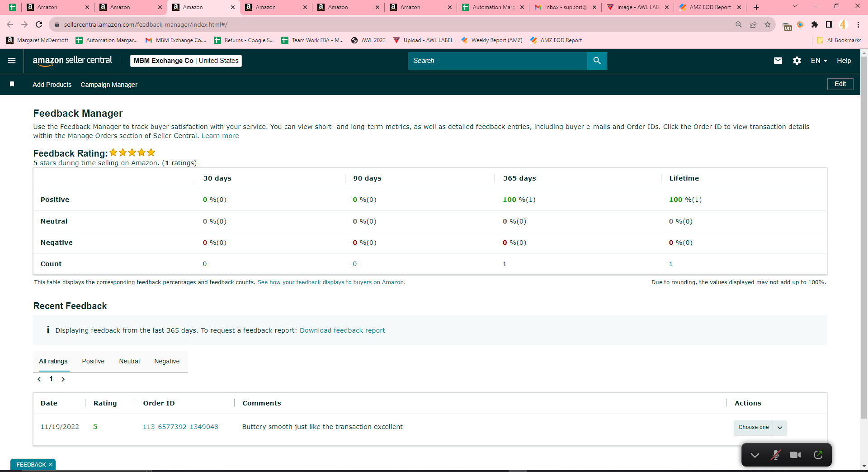
Task: Click the Help link
Action: [x=844, y=61]
